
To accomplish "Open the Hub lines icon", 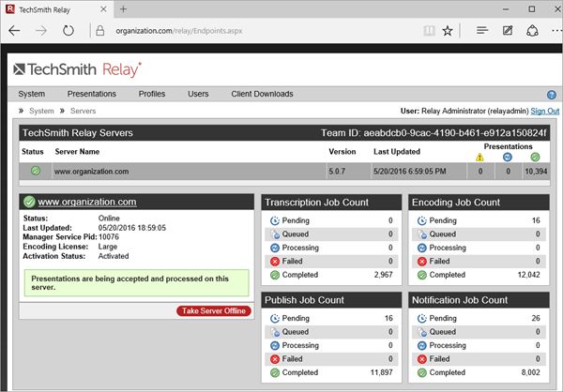I will pyautogui.click(x=482, y=31).
